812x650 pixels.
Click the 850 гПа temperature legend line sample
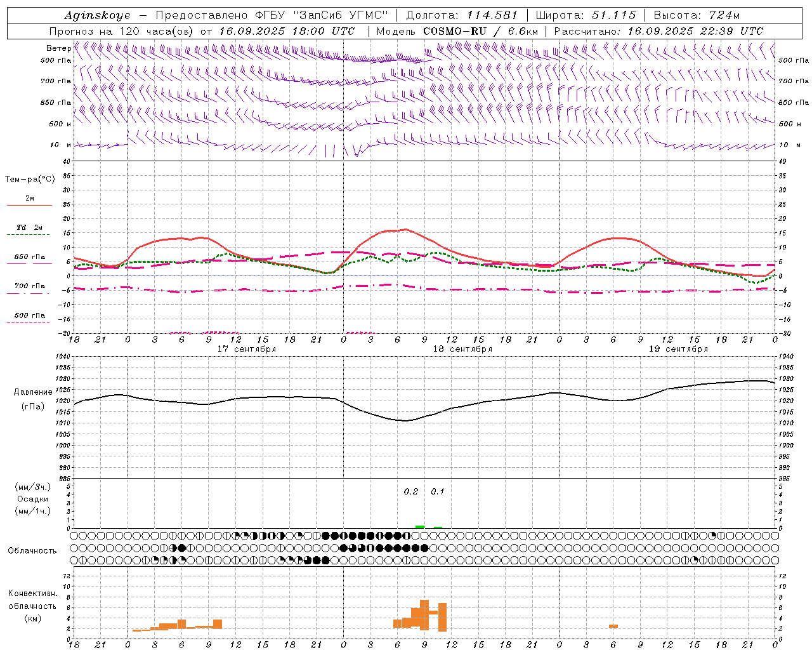(29, 263)
